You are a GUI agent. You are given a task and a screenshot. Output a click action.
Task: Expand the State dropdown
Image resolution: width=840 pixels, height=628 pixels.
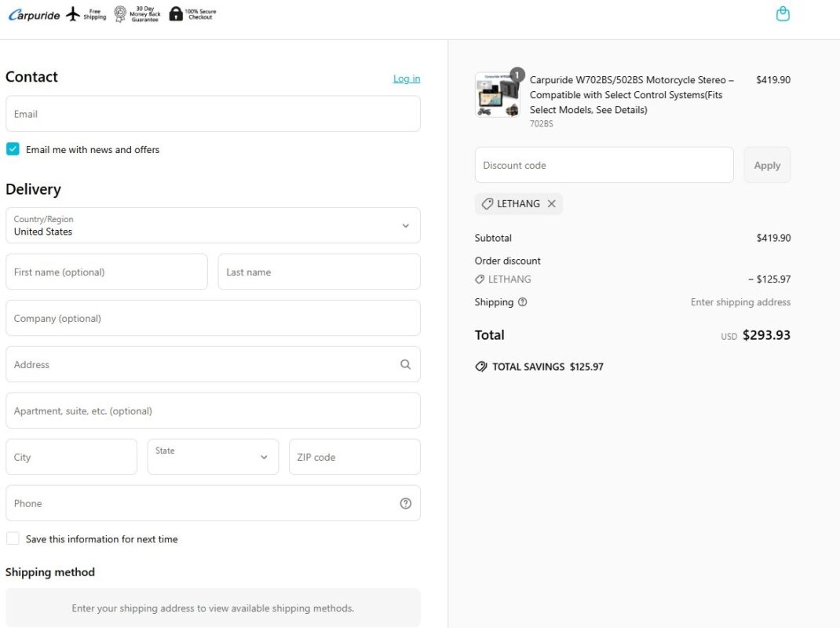tap(213, 457)
